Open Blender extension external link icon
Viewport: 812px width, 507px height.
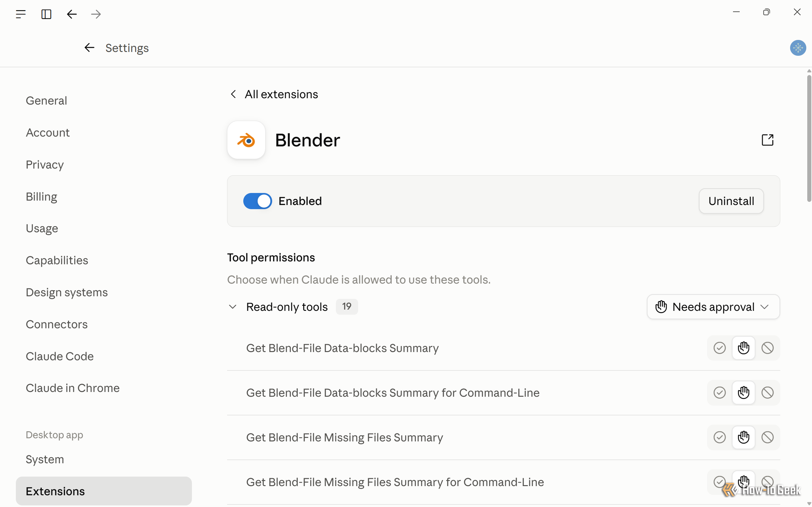(x=767, y=140)
